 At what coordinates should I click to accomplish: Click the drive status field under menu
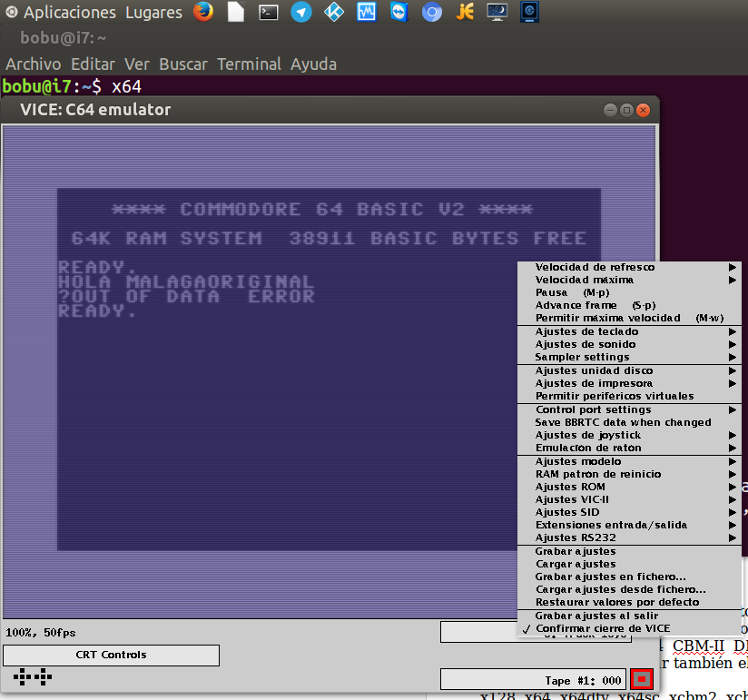(479, 632)
